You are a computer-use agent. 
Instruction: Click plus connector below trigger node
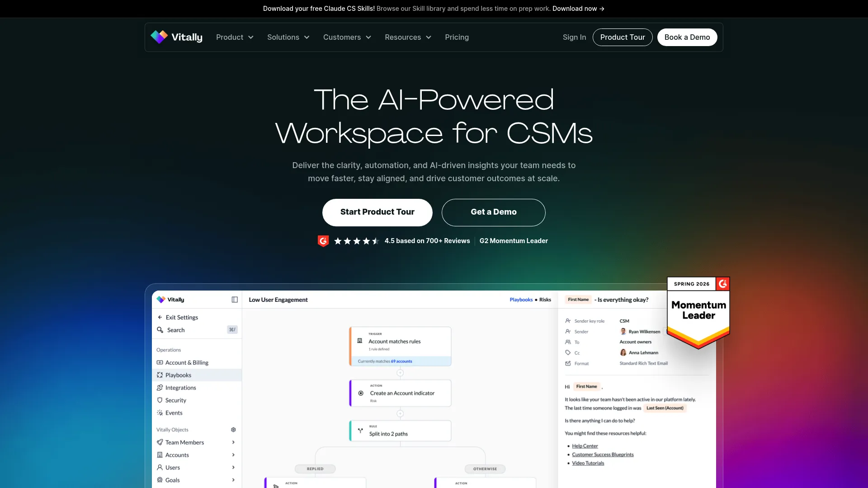tap(400, 373)
